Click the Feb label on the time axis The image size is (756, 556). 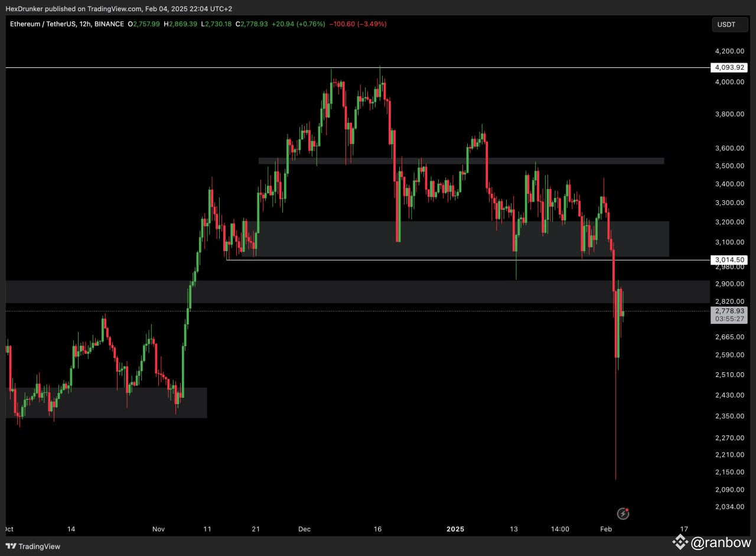click(607, 529)
